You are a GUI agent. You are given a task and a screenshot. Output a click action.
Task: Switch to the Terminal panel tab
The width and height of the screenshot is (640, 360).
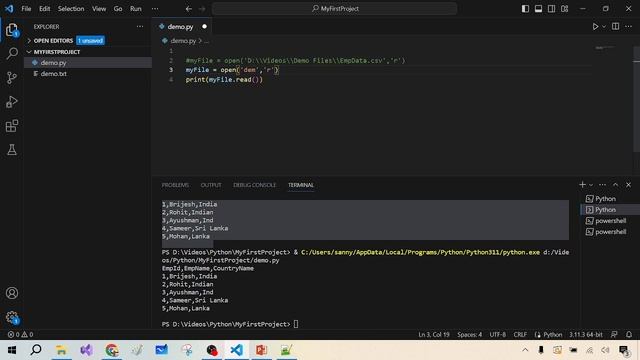[301, 185]
